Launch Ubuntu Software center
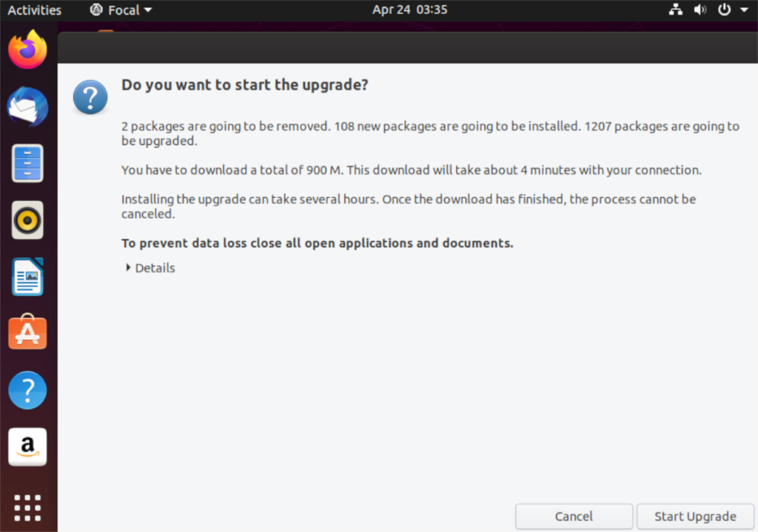Viewport: 758px width, 532px height. 27,332
